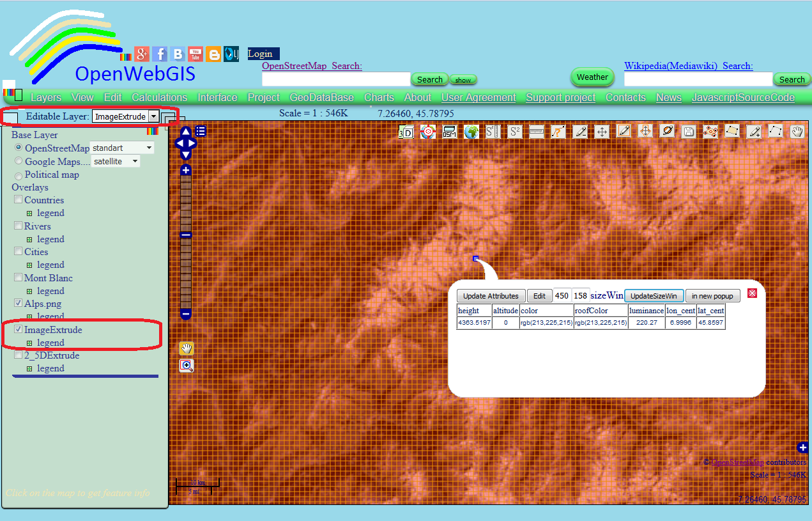This screenshot has height=521, width=812.
Task: Click the plain S squared tool icon
Action: pos(515,132)
